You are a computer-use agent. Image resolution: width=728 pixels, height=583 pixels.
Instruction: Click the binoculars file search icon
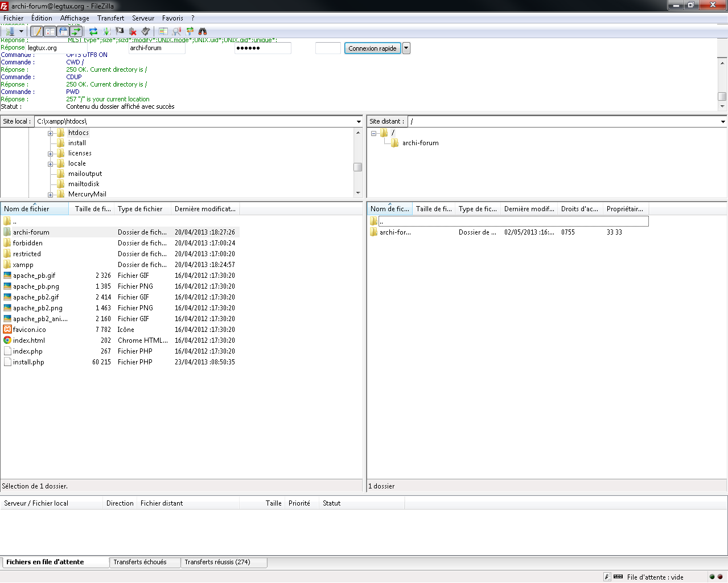(x=203, y=31)
